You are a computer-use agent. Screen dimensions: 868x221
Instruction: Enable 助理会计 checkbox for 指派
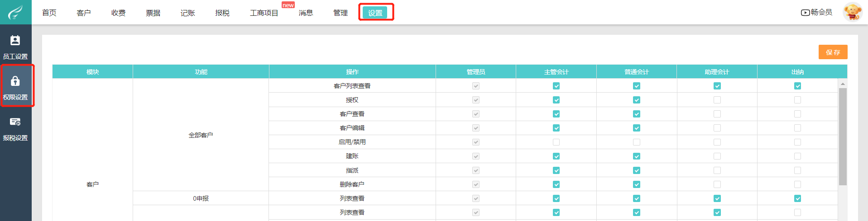[717, 170]
